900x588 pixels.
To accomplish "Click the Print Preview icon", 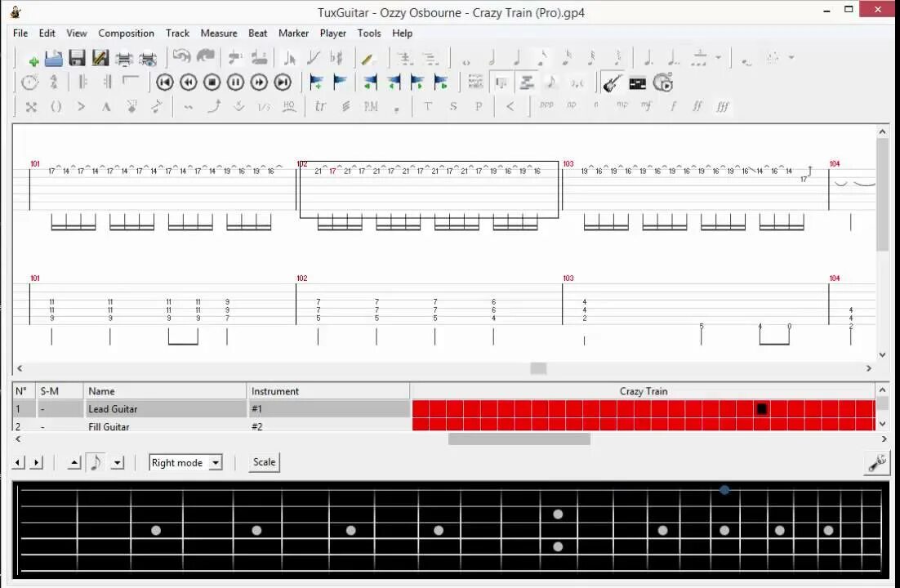I will pyautogui.click(x=148, y=59).
